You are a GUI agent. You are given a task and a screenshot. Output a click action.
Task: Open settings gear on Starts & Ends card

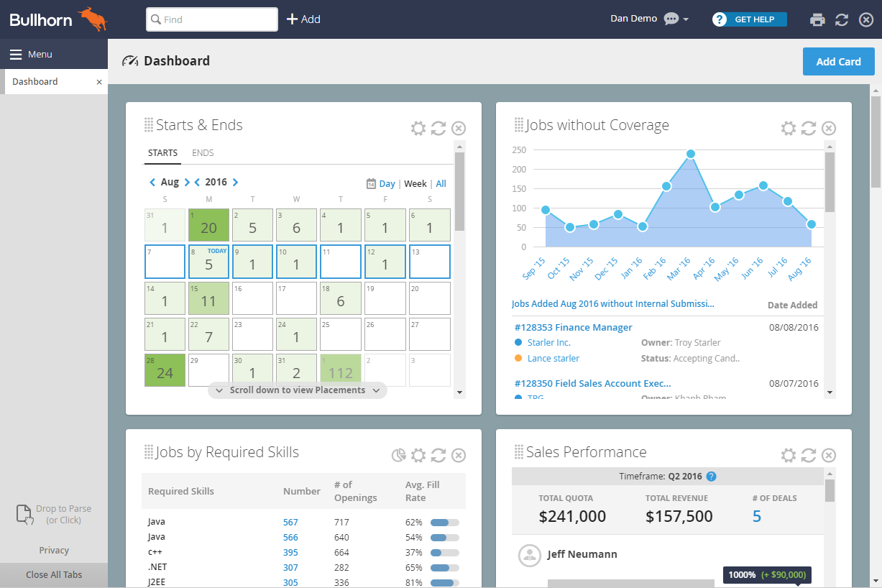(418, 128)
